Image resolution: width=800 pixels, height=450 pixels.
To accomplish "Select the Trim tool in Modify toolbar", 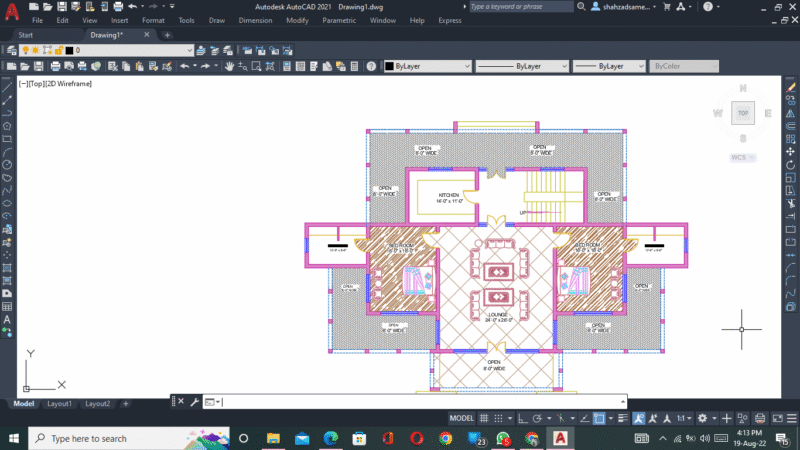I will tap(790, 204).
